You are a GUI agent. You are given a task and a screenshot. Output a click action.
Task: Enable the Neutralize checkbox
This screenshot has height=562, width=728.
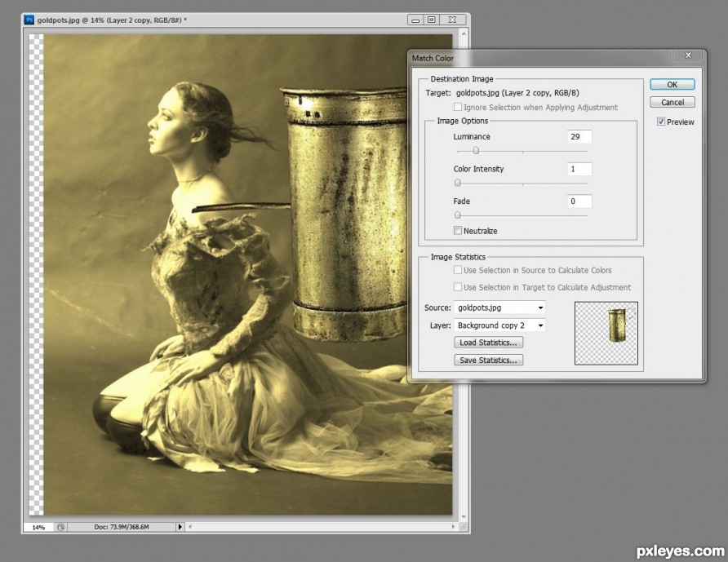(457, 230)
